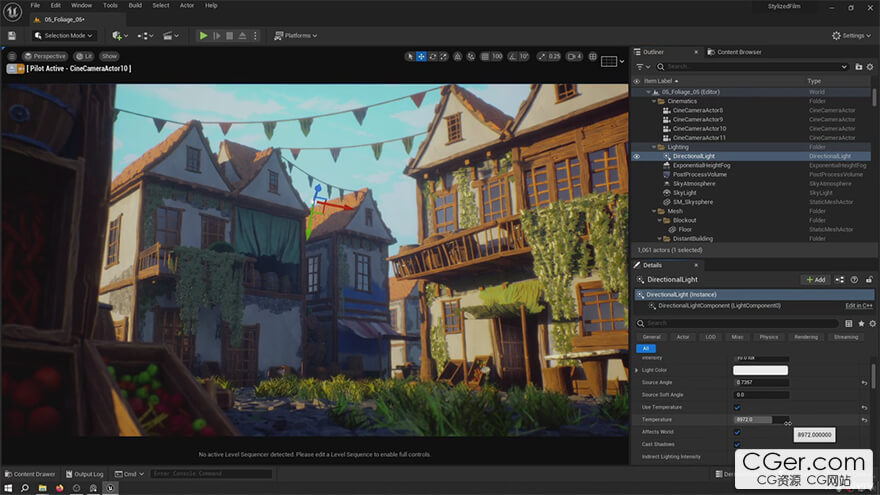Toggle rotation snapping
Viewport: 880px width, 495px height.
[512, 56]
